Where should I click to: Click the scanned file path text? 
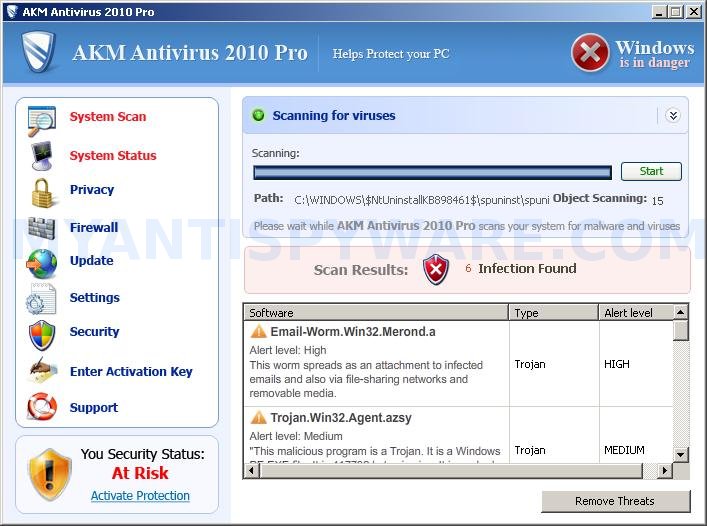point(422,200)
